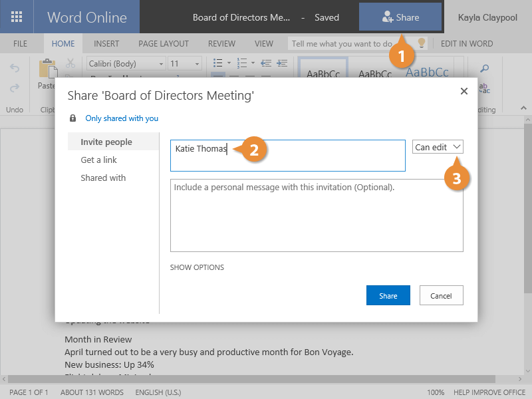Expand the Can edit permission dropdown

(438, 147)
